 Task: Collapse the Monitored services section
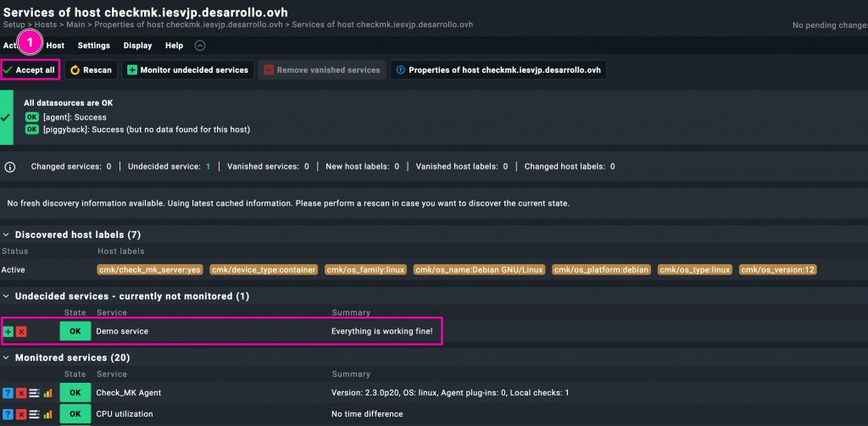pyautogui.click(x=7, y=358)
